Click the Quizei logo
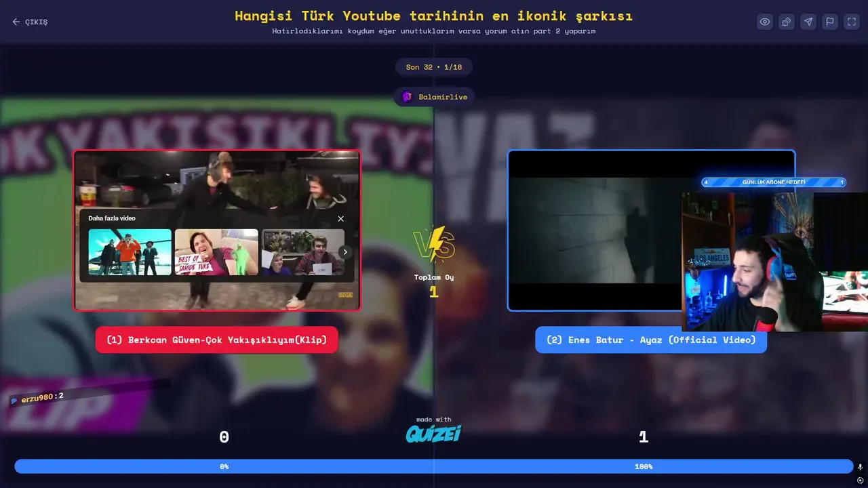This screenshot has height=488, width=868. [433, 433]
